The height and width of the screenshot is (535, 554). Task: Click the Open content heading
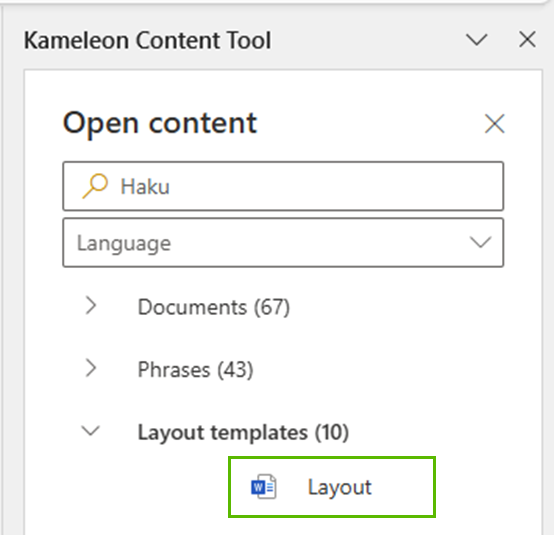pyautogui.click(x=160, y=123)
